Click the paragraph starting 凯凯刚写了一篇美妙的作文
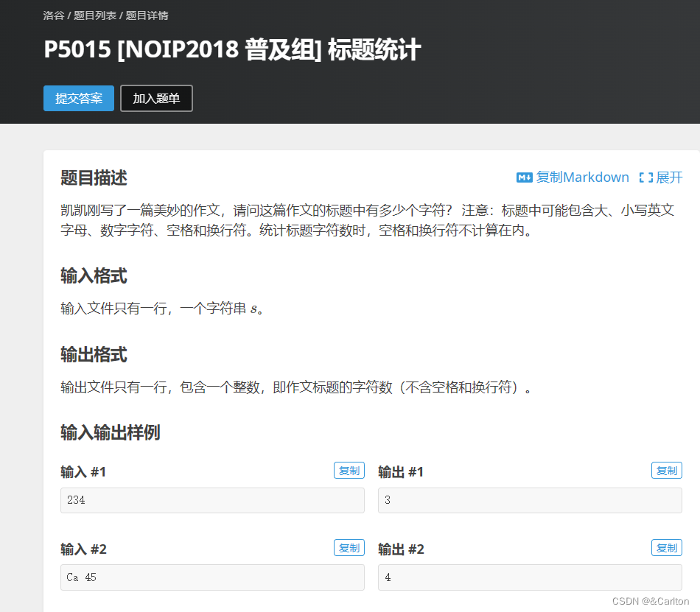The image size is (700, 612). point(368,220)
